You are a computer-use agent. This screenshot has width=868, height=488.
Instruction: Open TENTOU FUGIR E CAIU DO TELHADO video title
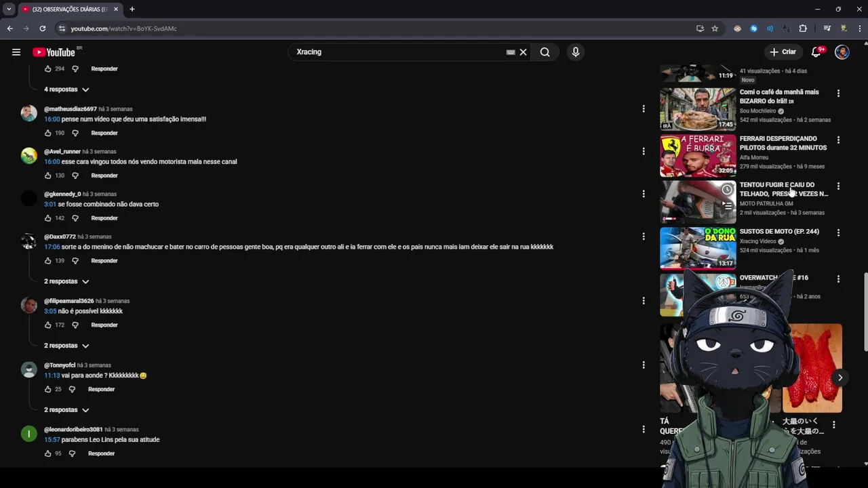point(784,189)
